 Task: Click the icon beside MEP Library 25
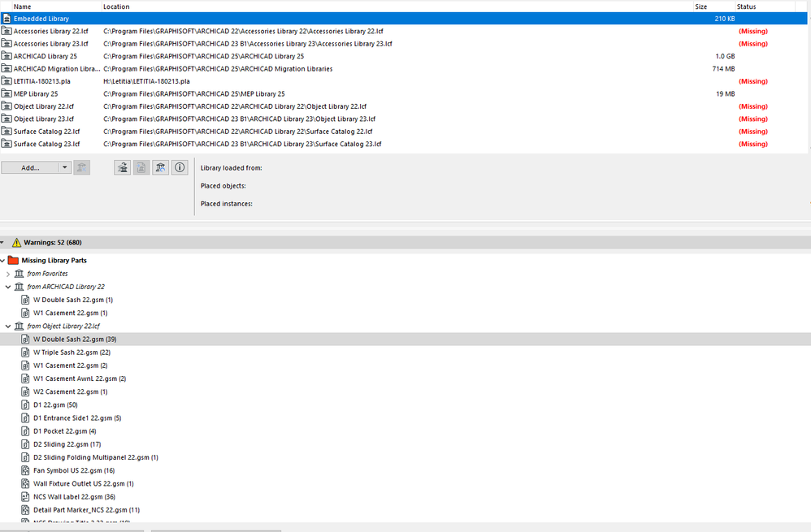click(x=7, y=94)
